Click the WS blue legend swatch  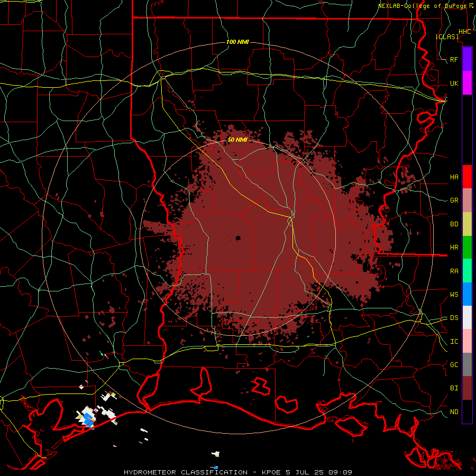pos(467,294)
